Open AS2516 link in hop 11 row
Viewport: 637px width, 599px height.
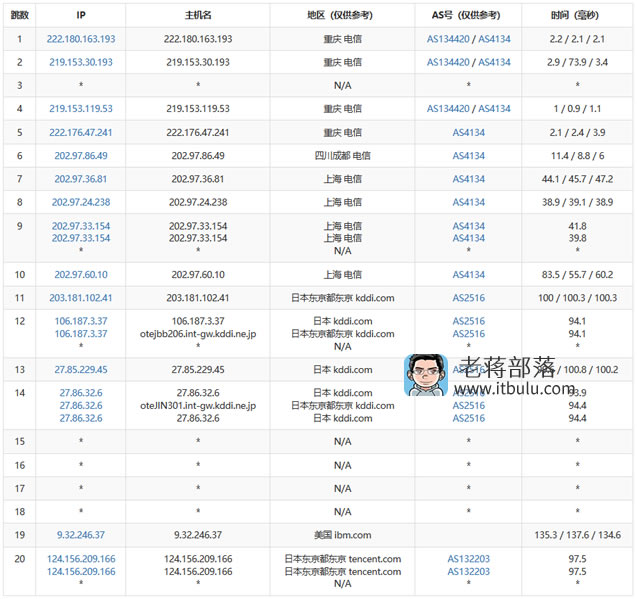469,298
